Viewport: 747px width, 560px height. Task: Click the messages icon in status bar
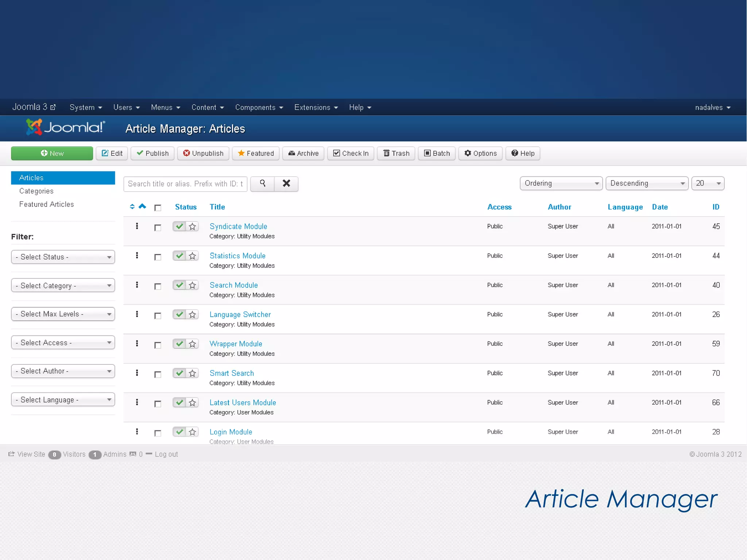133,454
